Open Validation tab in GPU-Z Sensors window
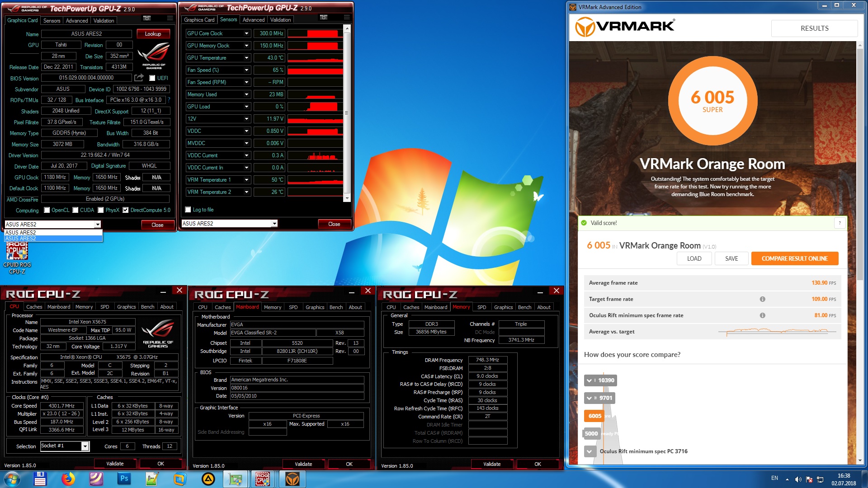Viewport: 868px width, 488px height. [x=280, y=20]
